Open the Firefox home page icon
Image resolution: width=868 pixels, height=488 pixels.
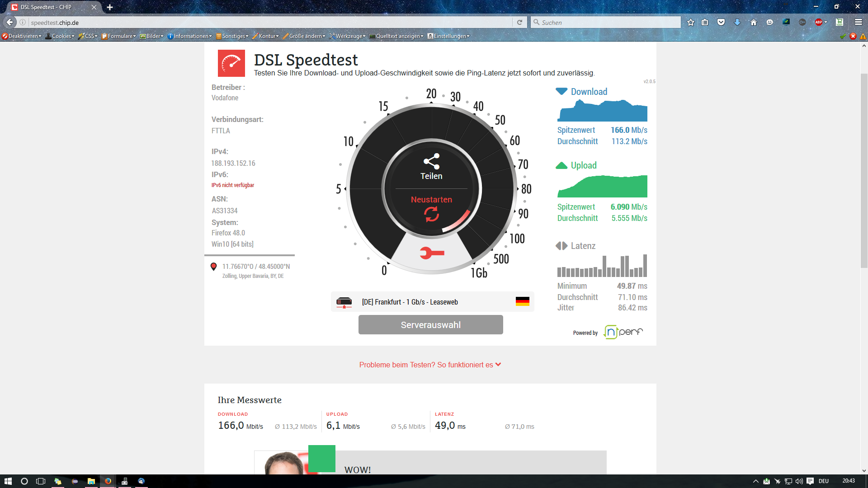click(x=753, y=22)
